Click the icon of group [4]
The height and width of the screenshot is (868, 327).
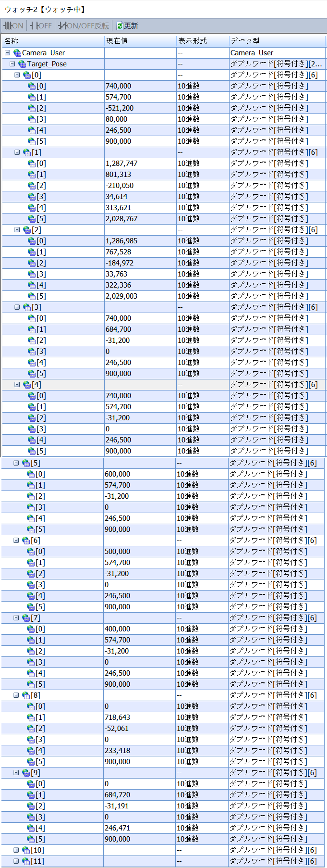[27, 385]
